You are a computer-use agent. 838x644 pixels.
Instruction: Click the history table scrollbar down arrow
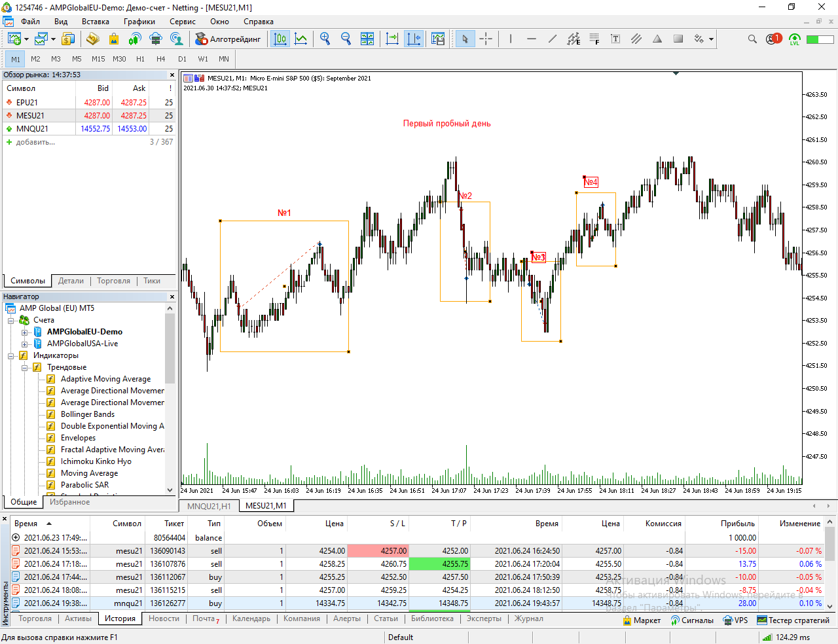pyautogui.click(x=830, y=606)
